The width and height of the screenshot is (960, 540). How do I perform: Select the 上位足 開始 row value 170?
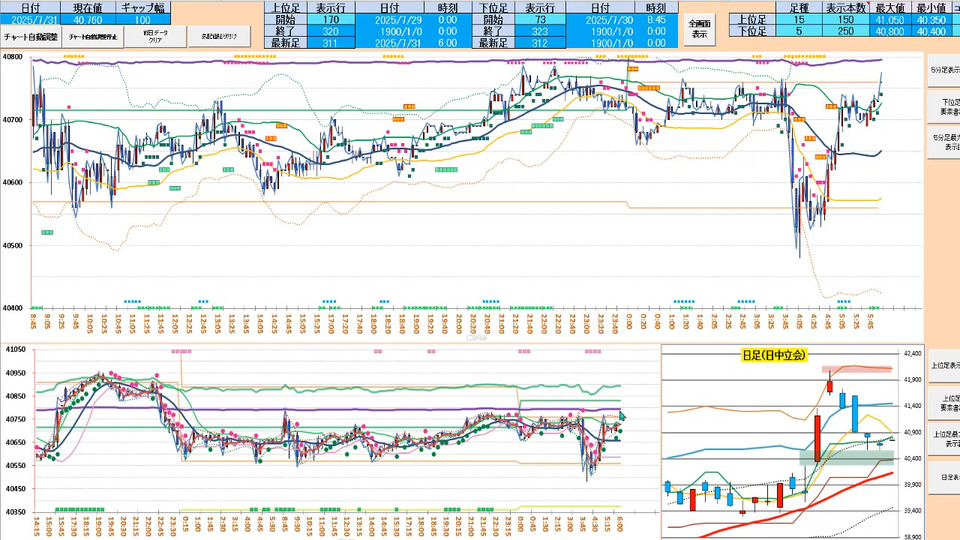point(331,20)
